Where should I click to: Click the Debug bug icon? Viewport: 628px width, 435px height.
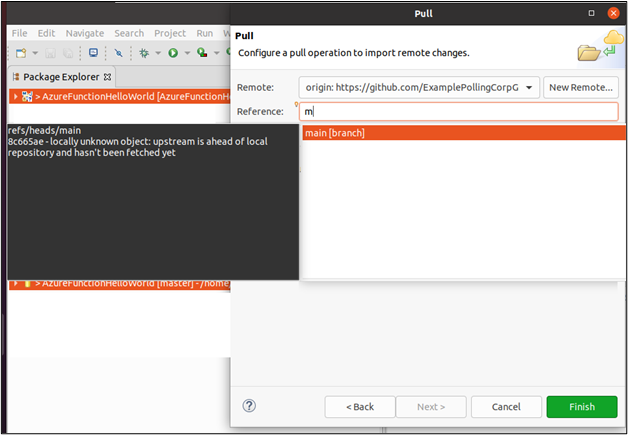click(144, 53)
